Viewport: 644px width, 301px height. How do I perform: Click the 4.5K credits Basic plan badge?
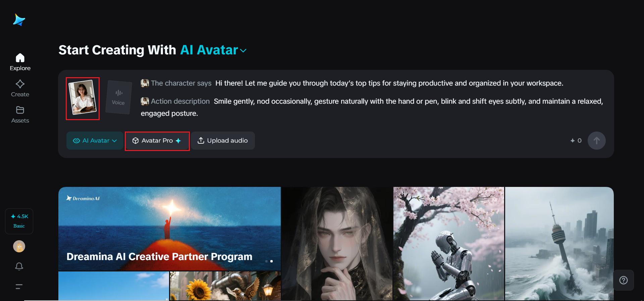point(19,221)
